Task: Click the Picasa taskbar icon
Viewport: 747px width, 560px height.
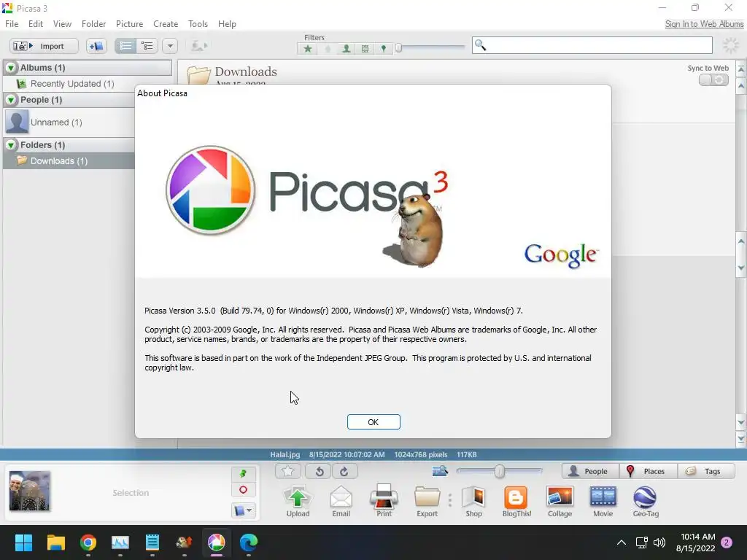Action: coord(216,542)
